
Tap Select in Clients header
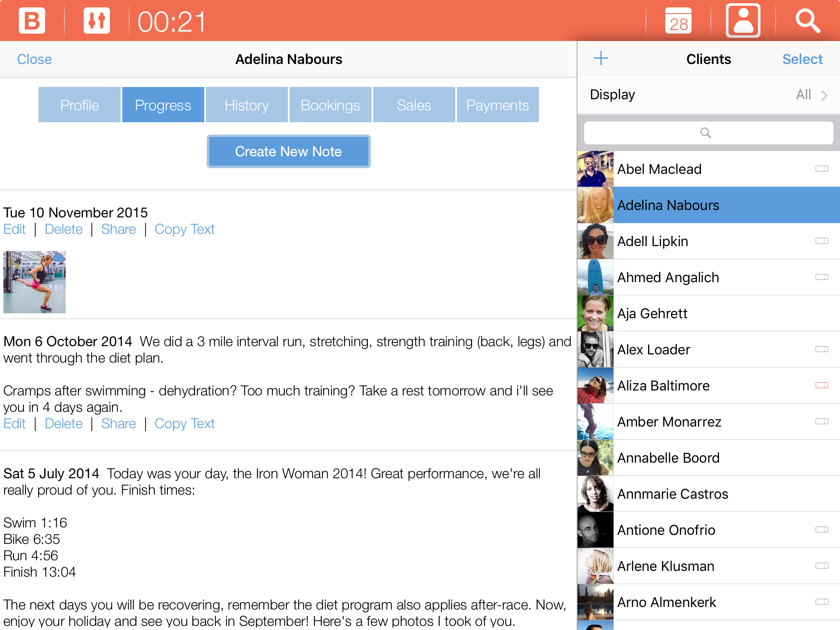tap(802, 59)
